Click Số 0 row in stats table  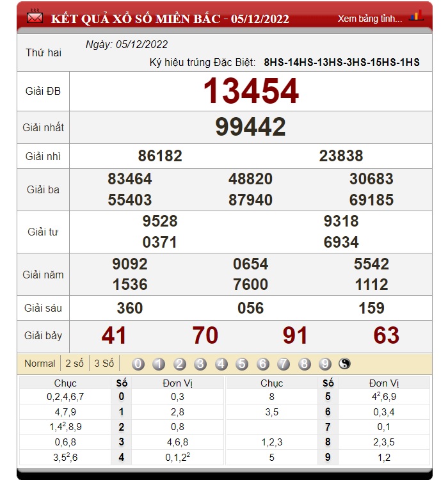point(122,397)
